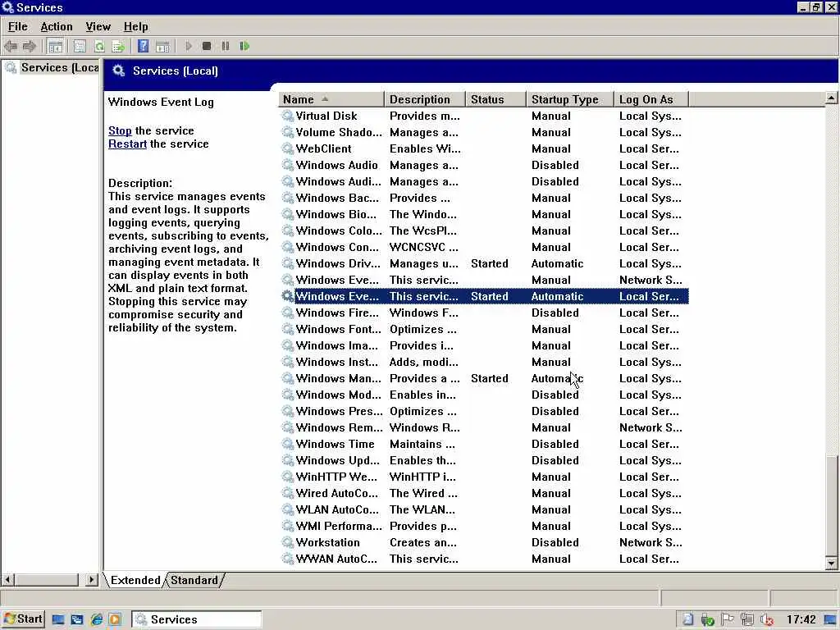Select the Windows Remote Management row
This screenshot has width=840, height=630.
[x=484, y=427]
